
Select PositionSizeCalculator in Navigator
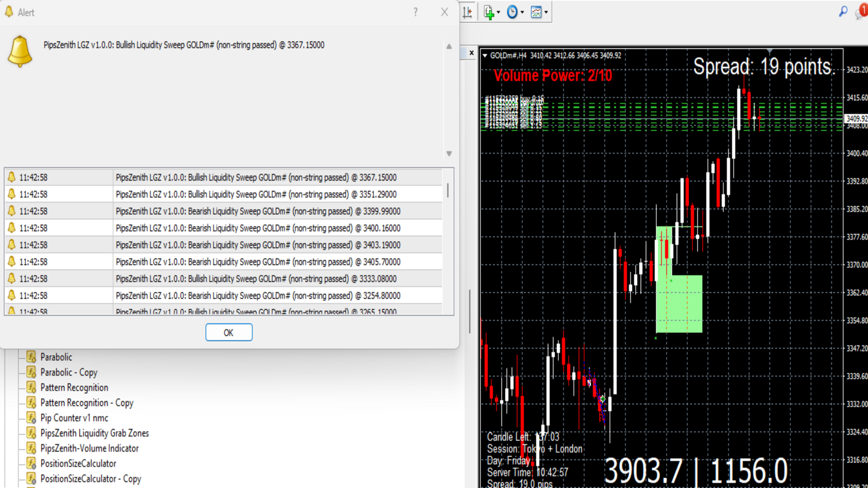(x=78, y=463)
